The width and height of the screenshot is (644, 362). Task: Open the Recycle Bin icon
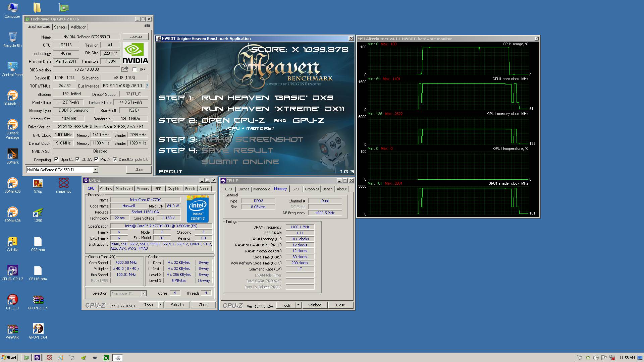[x=12, y=40]
